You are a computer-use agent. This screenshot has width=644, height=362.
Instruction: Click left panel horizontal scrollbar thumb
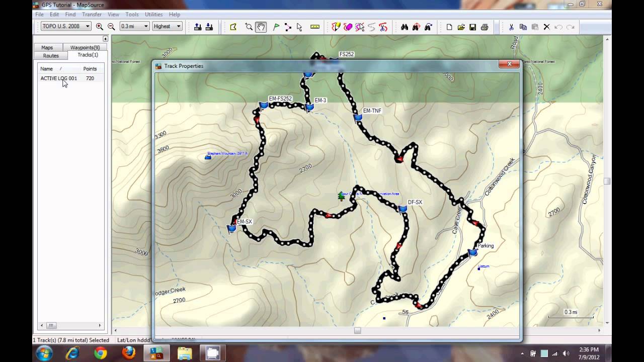[x=51, y=325]
